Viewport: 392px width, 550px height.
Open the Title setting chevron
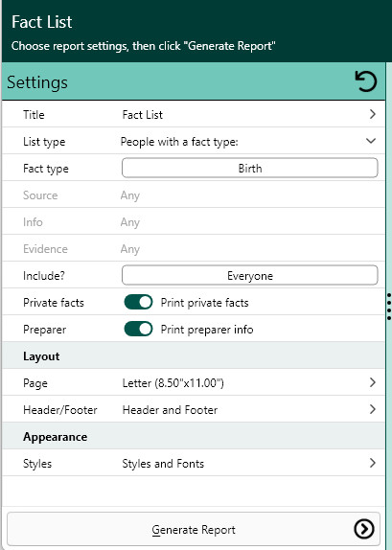pos(372,114)
